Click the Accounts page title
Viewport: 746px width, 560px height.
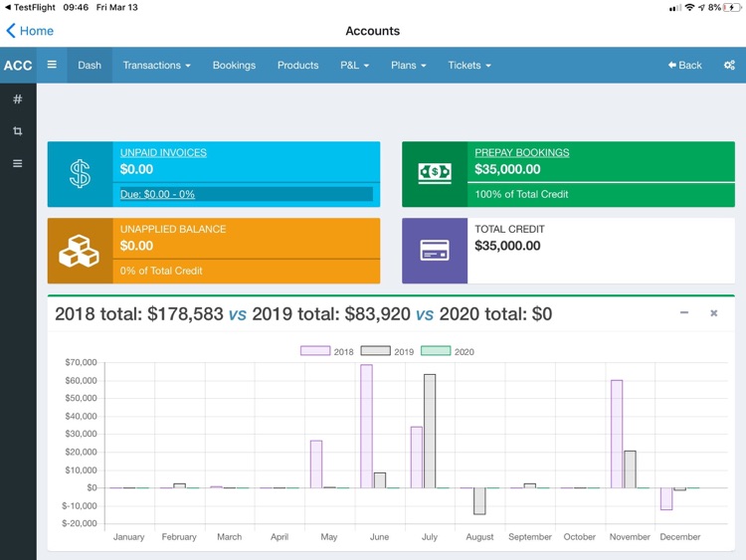tap(373, 31)
